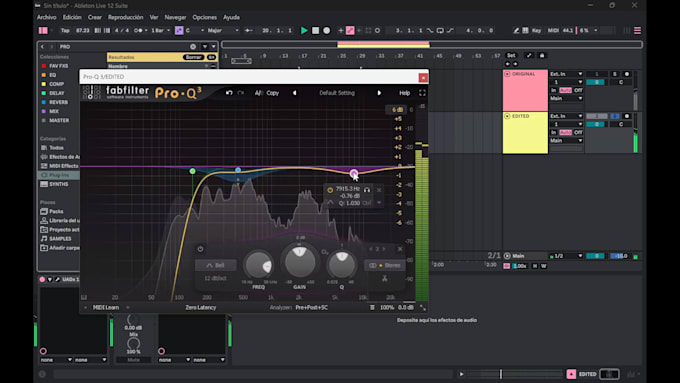Toggle the Key mapping mode button

click(536, 30)
